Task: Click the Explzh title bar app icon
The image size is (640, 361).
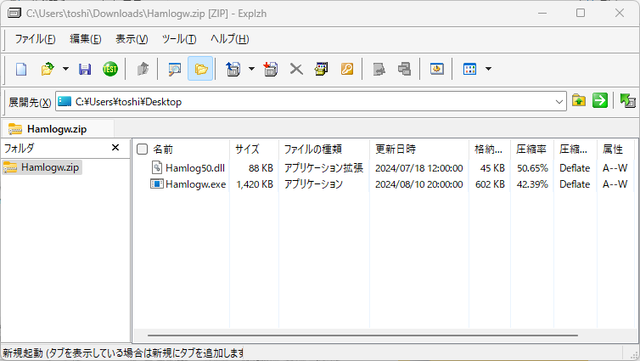Action: pyautogui.click(x=15, y=13)
